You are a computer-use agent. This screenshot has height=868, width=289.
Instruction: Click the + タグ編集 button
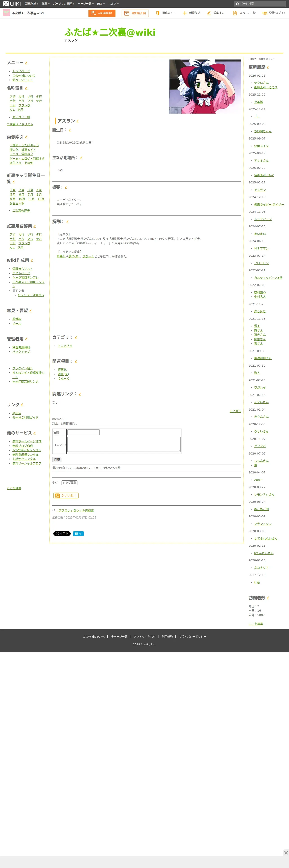69,483
